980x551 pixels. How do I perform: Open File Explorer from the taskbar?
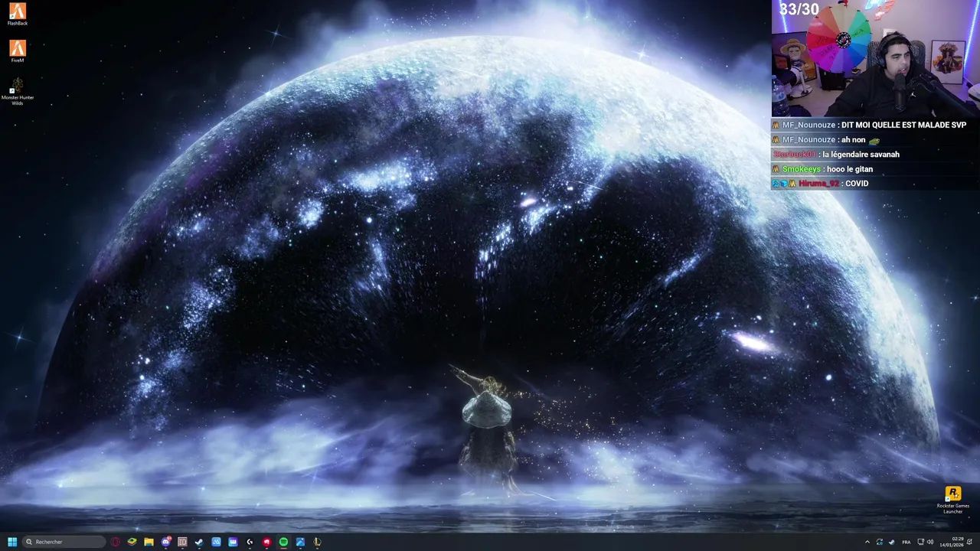point(149,542)
